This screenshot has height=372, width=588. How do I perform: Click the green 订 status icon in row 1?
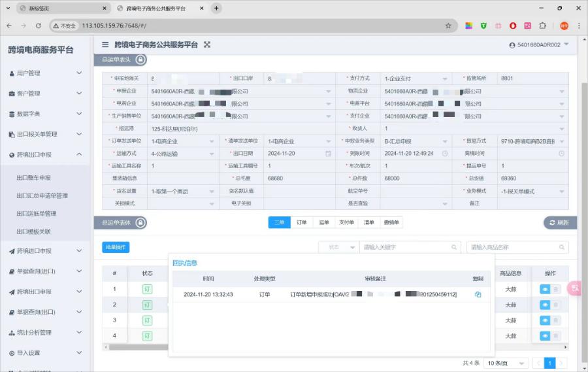148,290
